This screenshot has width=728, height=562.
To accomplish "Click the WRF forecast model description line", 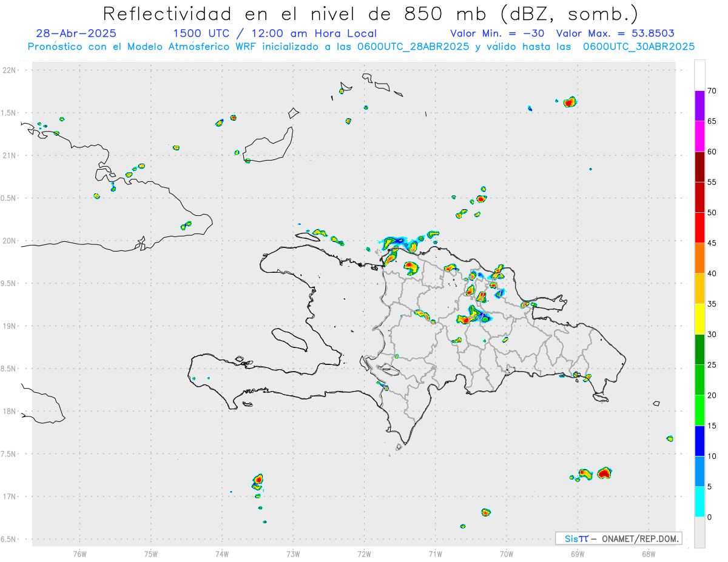I will (x=361, y=47).
